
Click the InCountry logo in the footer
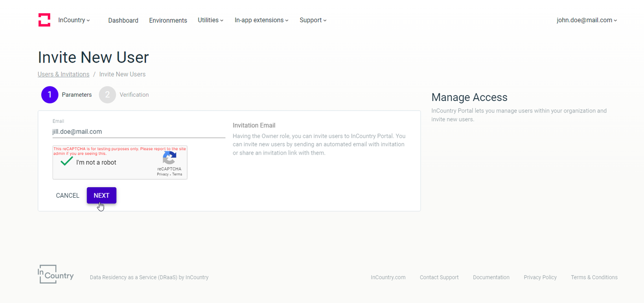[55, 274]
